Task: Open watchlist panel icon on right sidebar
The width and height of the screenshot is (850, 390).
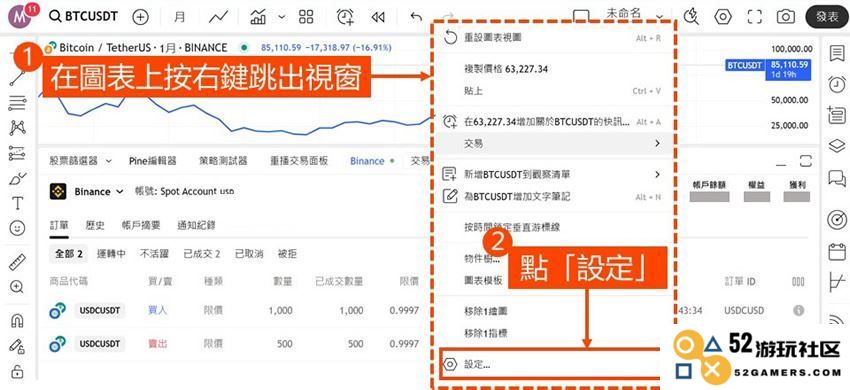Action: [x=837, y=53]
